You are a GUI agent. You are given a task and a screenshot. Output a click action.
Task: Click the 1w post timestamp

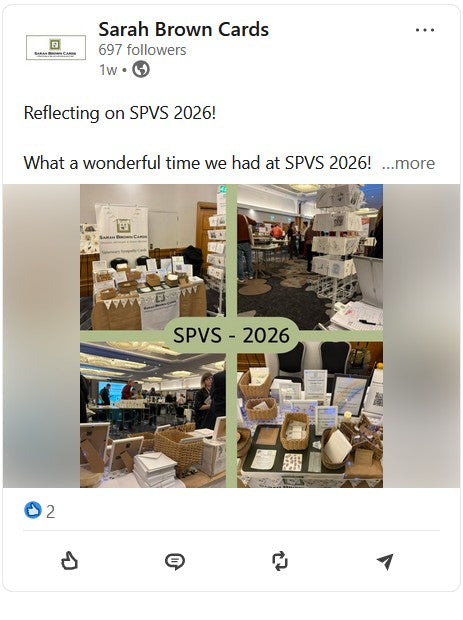point(108,70)
